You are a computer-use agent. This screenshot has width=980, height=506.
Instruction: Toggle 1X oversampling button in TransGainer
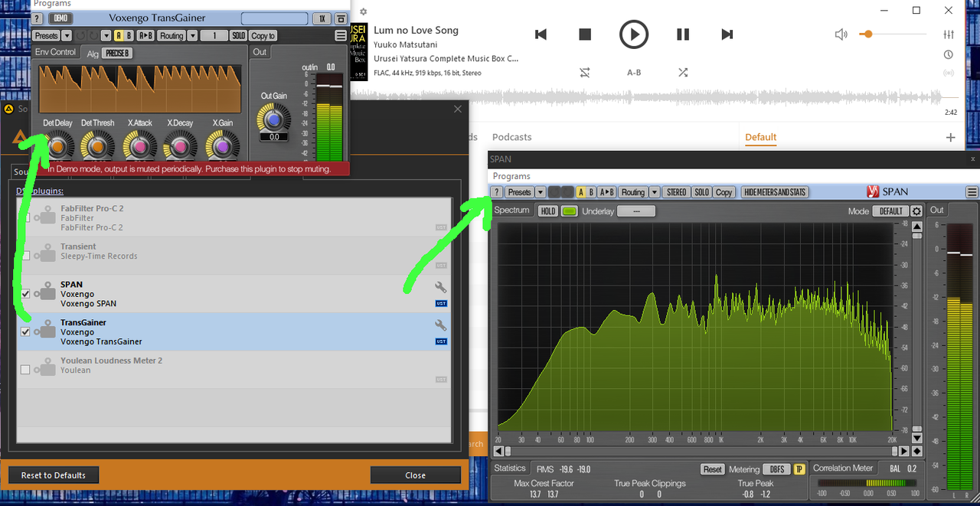[x=322, y=18]
